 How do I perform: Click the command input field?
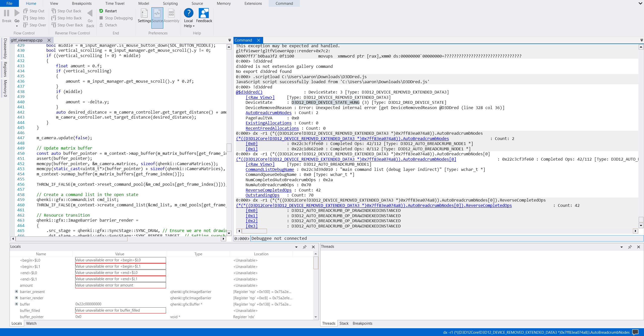click(447, 238)
